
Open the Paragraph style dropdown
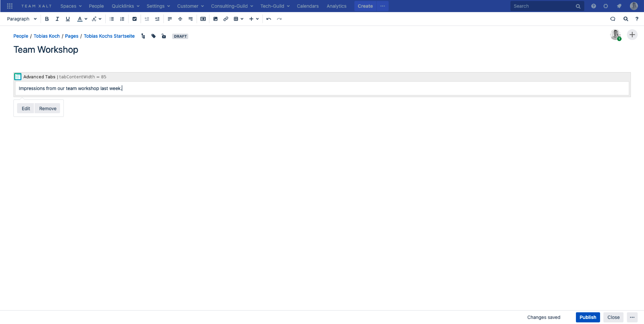click(22, 19)
